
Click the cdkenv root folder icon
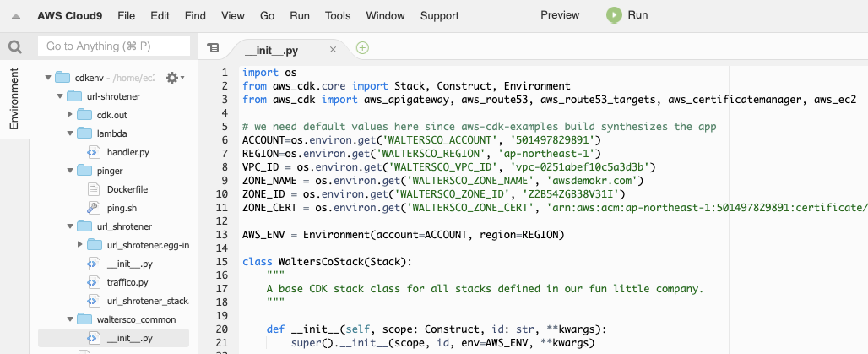click(x=63, y=78)
